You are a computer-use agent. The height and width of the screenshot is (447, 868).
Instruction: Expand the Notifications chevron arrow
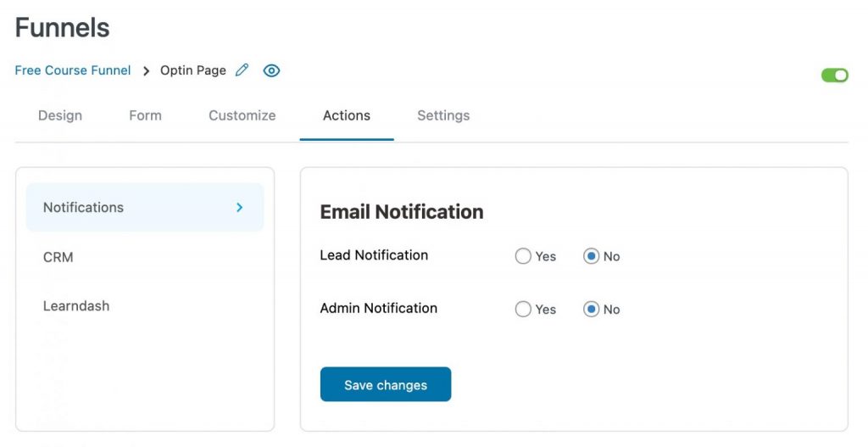click(x=240, y=207)
